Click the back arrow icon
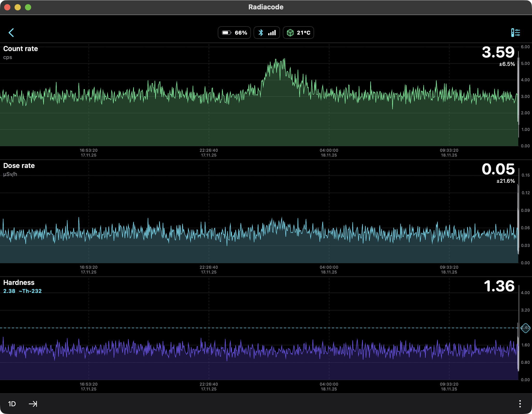532x414 pixels. pyautogui.click(x=11, y=33)
